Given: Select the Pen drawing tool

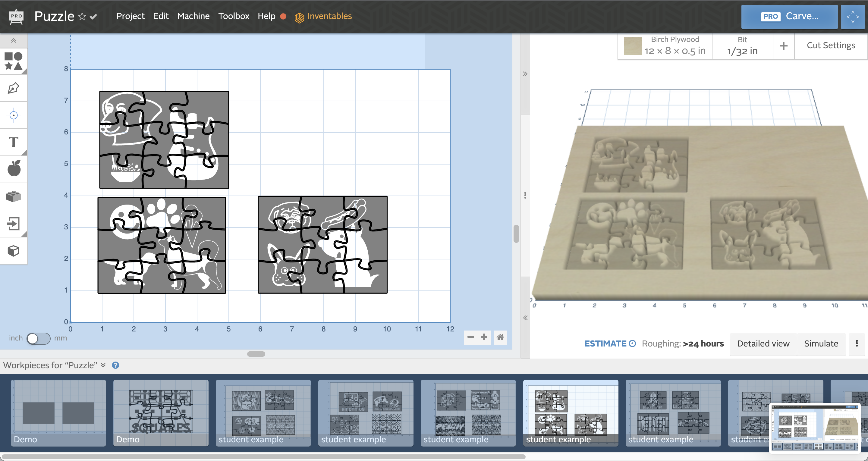Looking at the screenshot, I should click(x=14, y=88).
